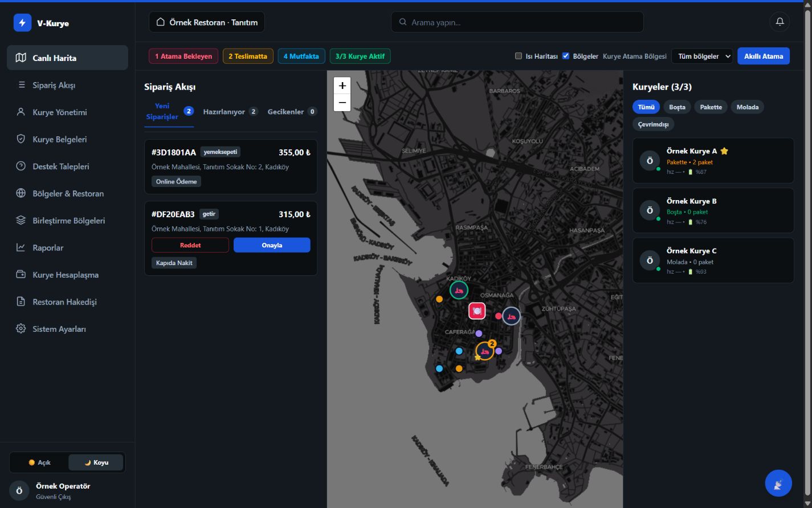Click the Birleştirme Bölgeleri layers icon

coord(21,220)
